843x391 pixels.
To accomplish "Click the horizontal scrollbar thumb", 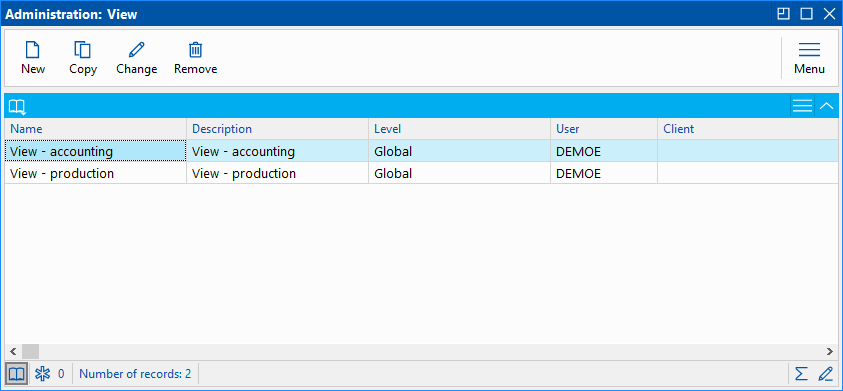I will tap(30, 352).
